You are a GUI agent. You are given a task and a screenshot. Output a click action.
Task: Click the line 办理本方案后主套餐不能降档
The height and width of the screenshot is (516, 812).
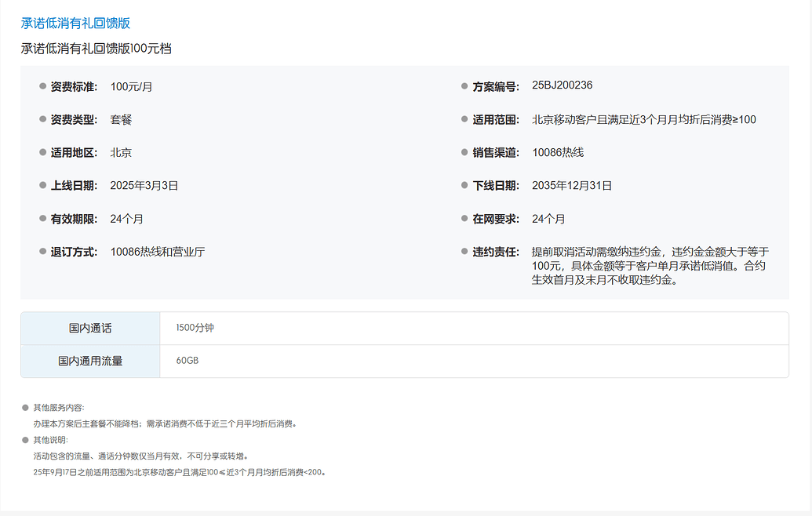click(x=166, y=424)
